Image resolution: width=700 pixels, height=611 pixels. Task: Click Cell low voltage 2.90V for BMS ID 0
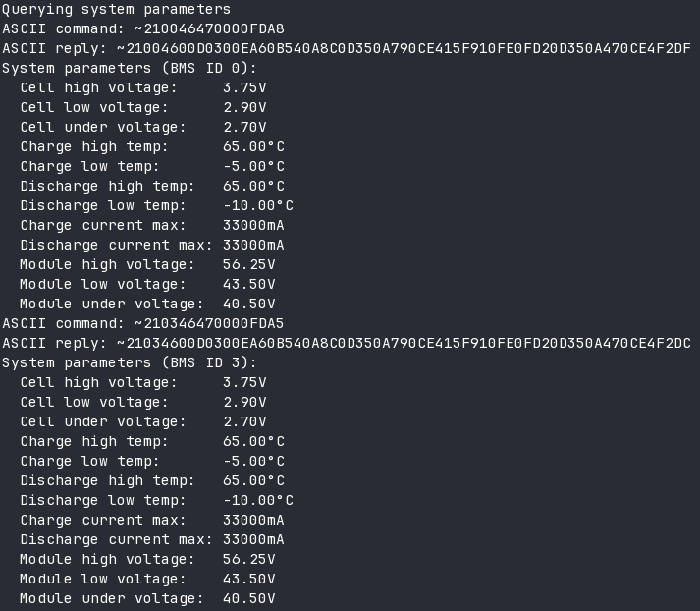pos(244,107)
